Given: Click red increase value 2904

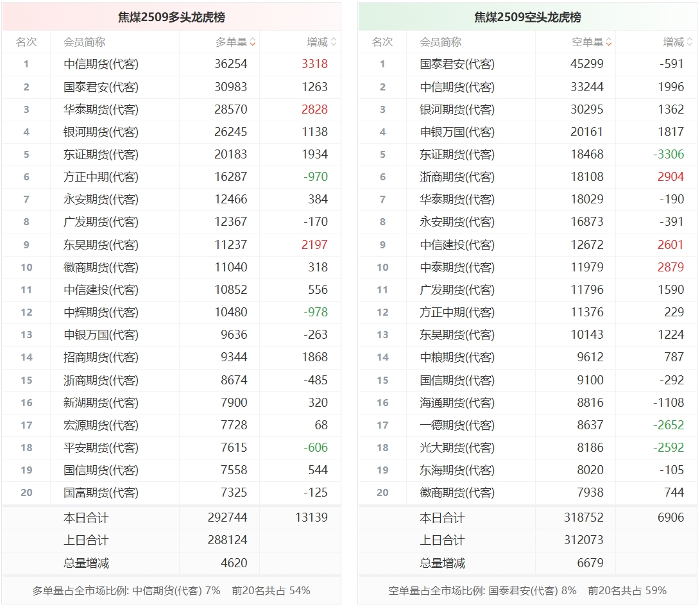Looking at the screenshot, I should [x=671, y=176].
